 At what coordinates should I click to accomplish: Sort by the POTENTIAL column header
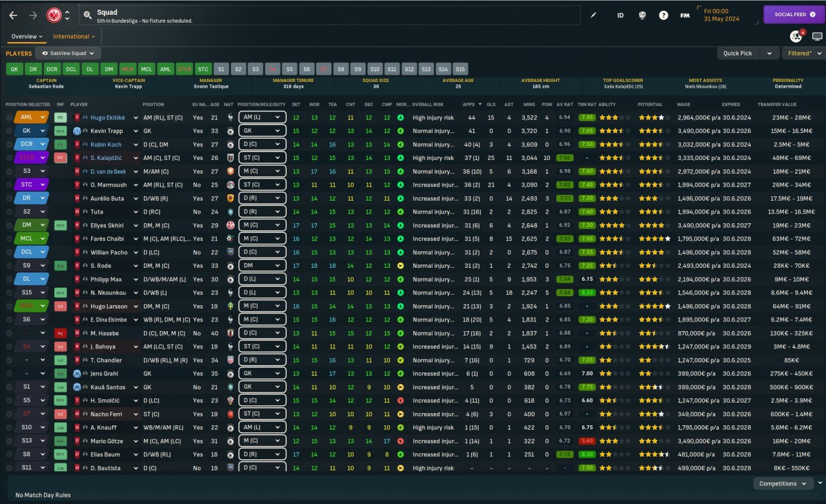coord(650,104)
